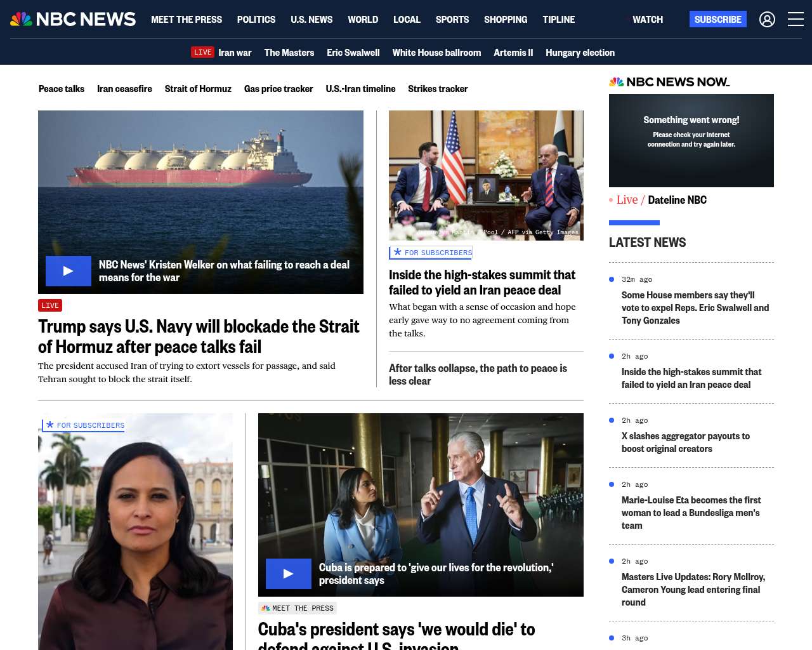Viewport: 812px width, 650px height.
Task: Click the red LIVE badge by Iran war
Action: 203,52
